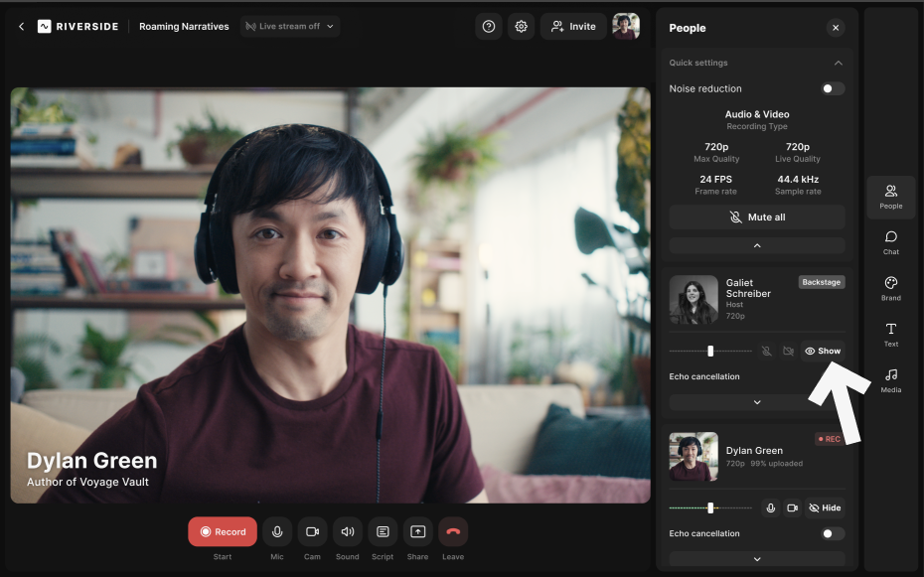Leave the session with red phone icon
The image size is (924, 577).
click(453, 531)
